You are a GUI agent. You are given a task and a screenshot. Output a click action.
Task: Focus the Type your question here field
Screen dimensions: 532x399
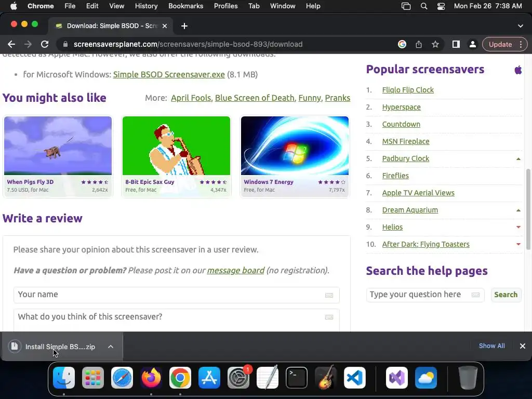pos(425,295)
